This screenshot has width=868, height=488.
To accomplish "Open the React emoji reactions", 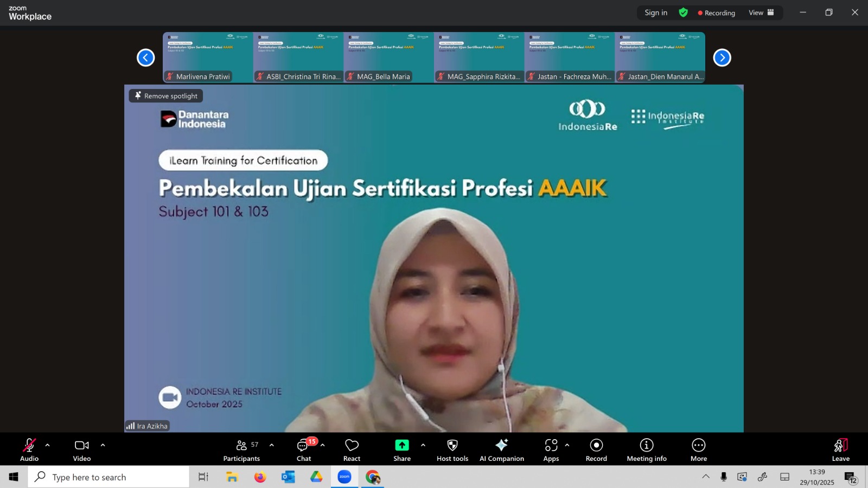I will point(352,450).
